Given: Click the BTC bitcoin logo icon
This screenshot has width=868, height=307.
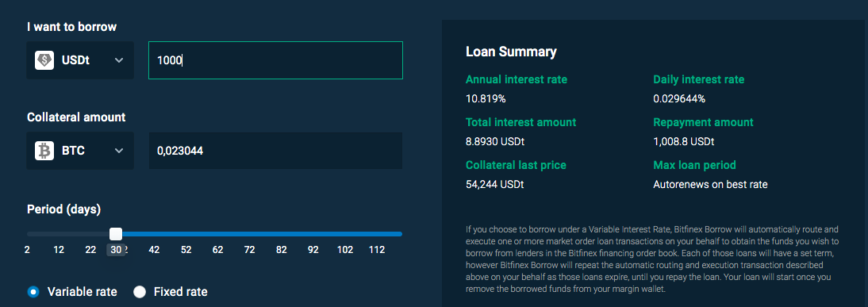Looking at the screenshot, I should click(44, 151).
